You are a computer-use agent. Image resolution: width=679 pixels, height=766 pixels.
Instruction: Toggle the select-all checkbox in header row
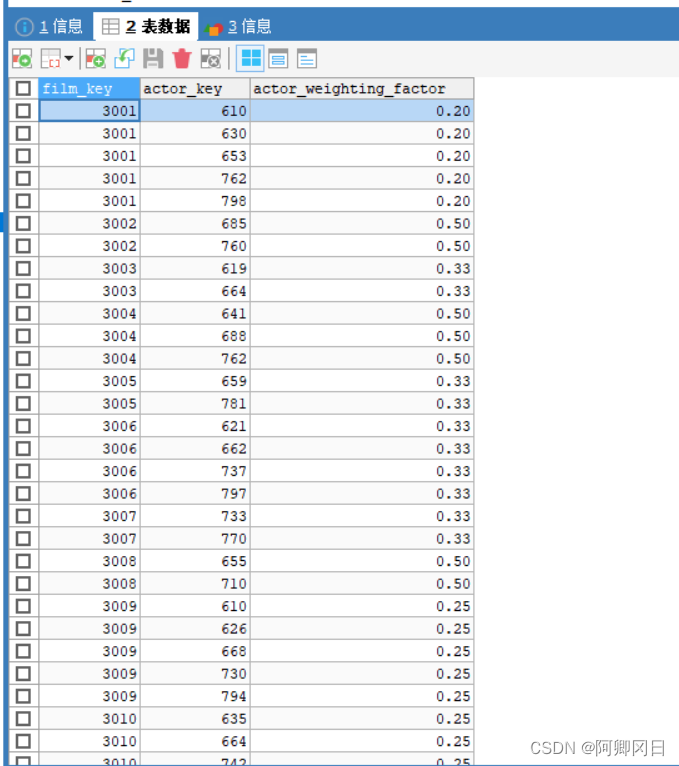(x=23, y=88)
